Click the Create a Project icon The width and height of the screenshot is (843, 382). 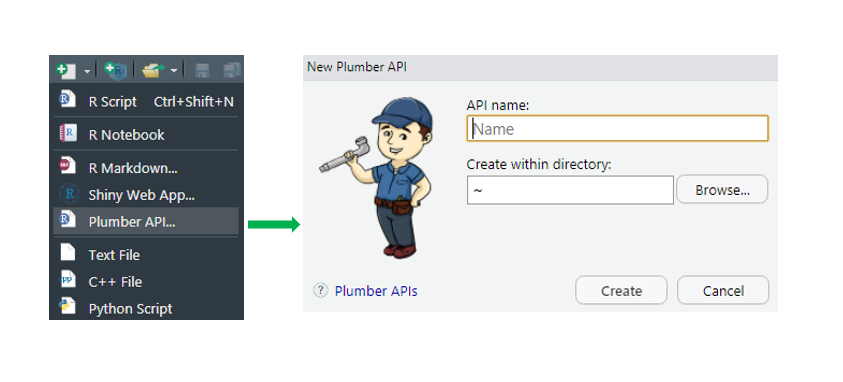point(115,70)
